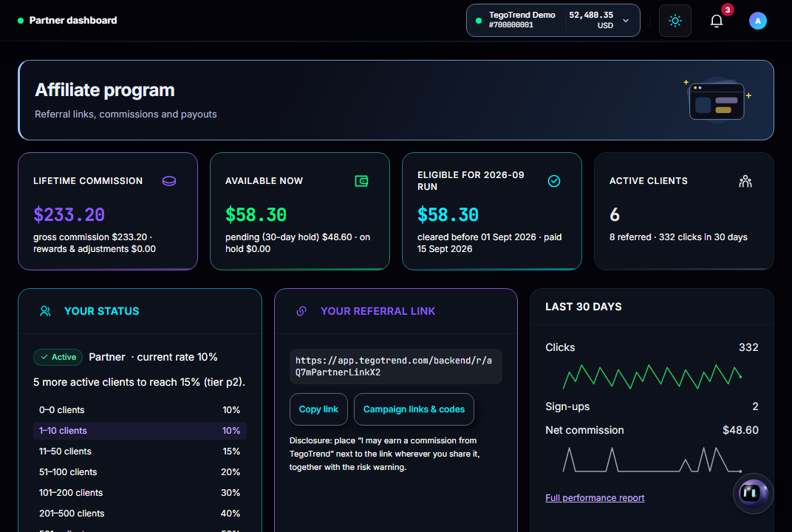Click '8 referred · 332 clicks' subtext

(678, 237)
